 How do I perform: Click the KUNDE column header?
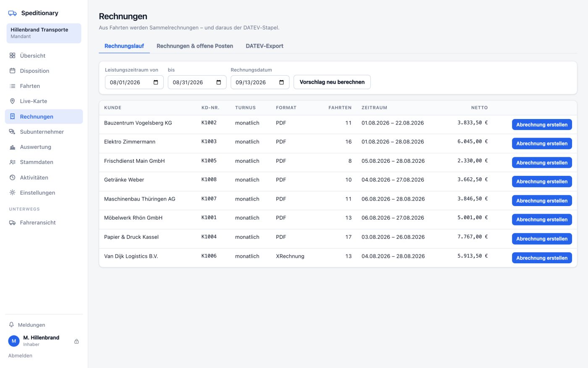(113, 108)
